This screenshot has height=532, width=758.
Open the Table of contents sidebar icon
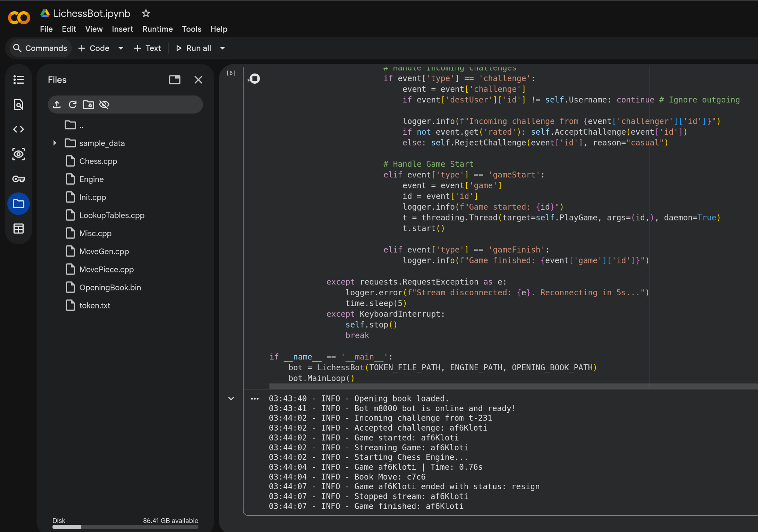click(x=18, y=80)
